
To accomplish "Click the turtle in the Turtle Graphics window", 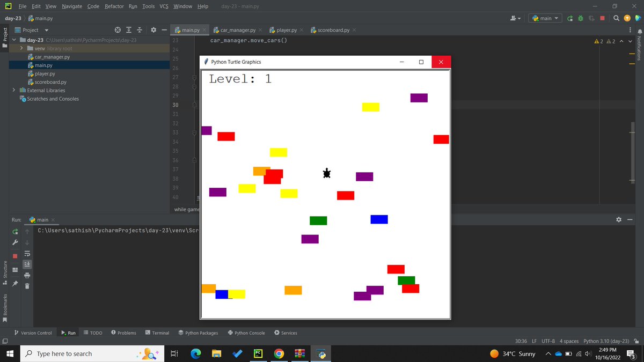I will pyautogui.click(x=327, y=173).
